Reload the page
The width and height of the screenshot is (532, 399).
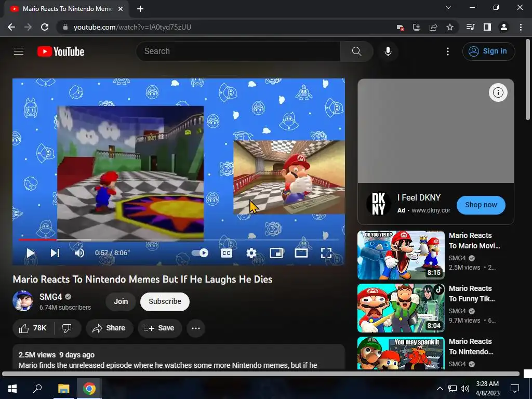click(x=45, y=27)
